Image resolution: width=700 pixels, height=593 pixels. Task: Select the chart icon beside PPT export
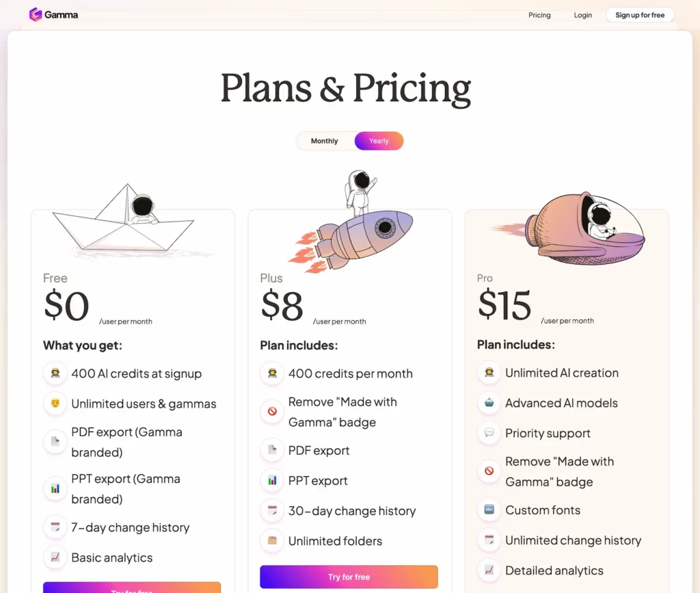coord(272,481)
